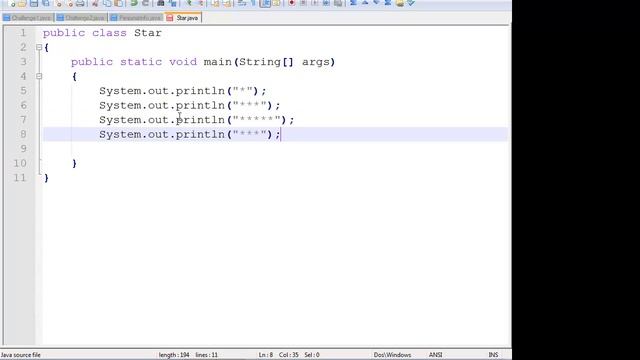This screenshot has height=360, width=640.
Task: Undo with the green arrow icon
Action: tap(133, 3)
